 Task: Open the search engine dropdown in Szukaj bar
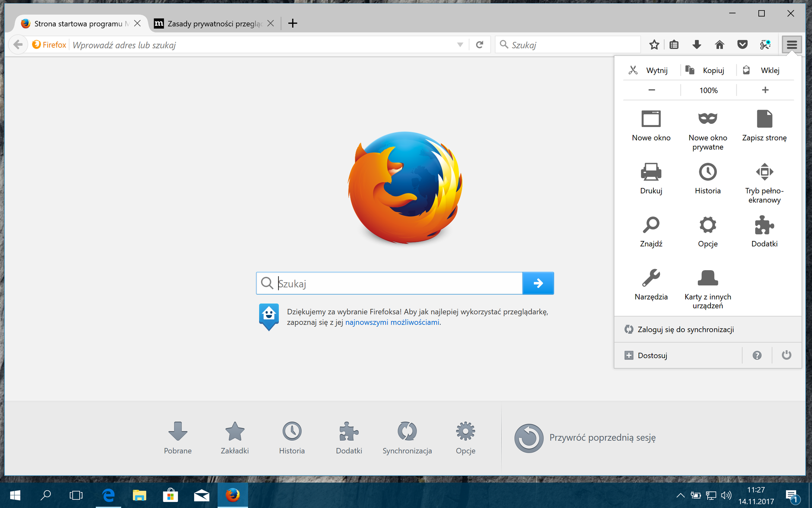pos(504,44)
